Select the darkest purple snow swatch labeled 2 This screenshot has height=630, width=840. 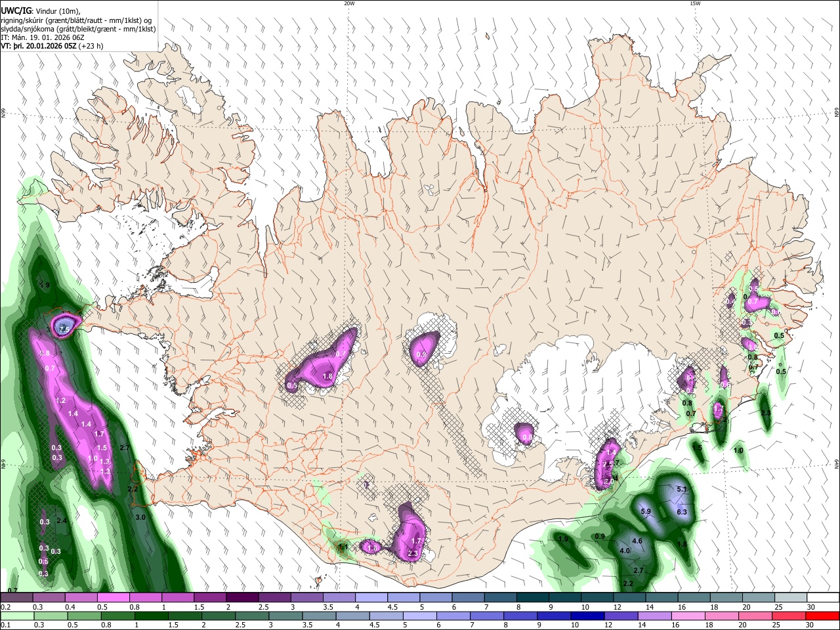coord(241,597)
